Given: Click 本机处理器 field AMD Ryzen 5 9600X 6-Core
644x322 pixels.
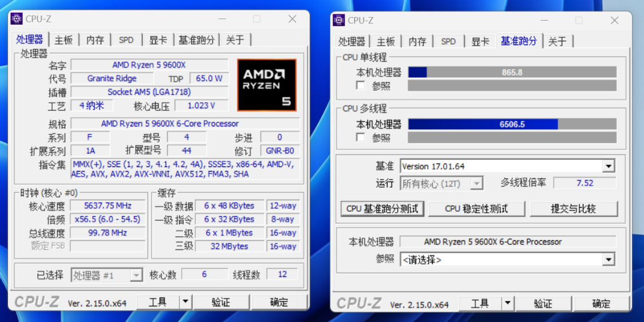Looking at the screenshot, I should (508, 241).
